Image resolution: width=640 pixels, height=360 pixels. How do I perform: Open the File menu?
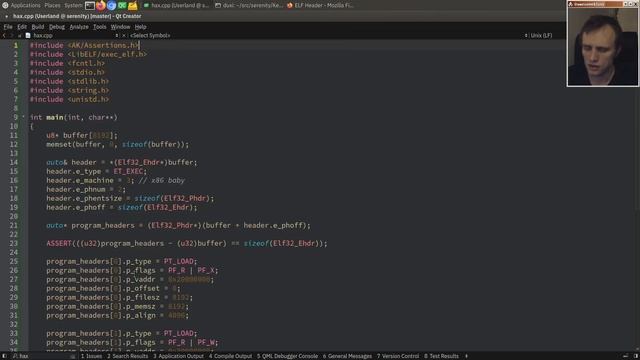click(x=8, y=27)
